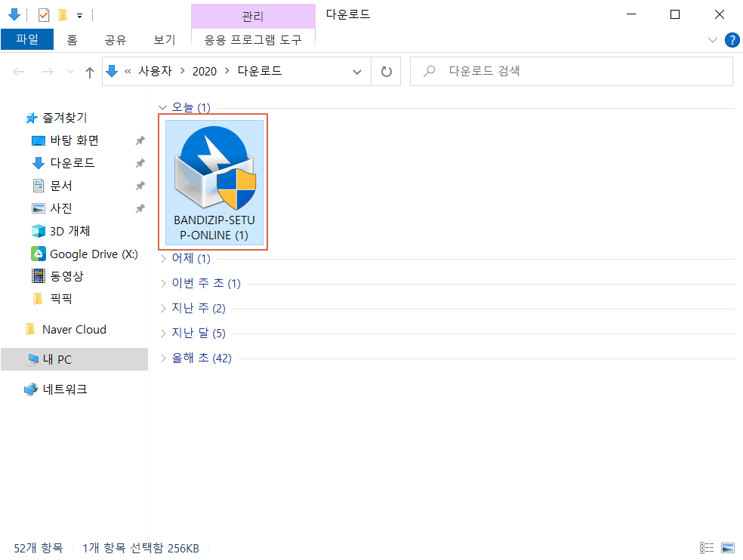Screen dimensions: 743x560
Task: Switch to the 홈 ribbon tab
Action: click(72, 40)
